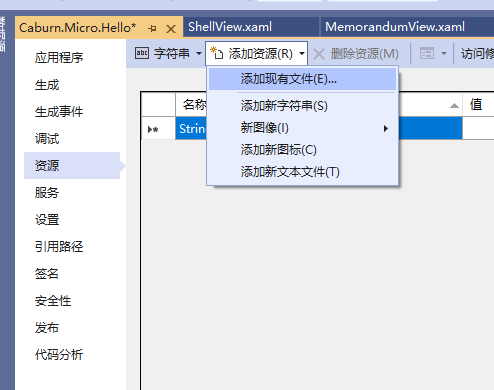Click the empty value cell under 值
The width and height of the screenshot is (494, 390).
point(478,128)
